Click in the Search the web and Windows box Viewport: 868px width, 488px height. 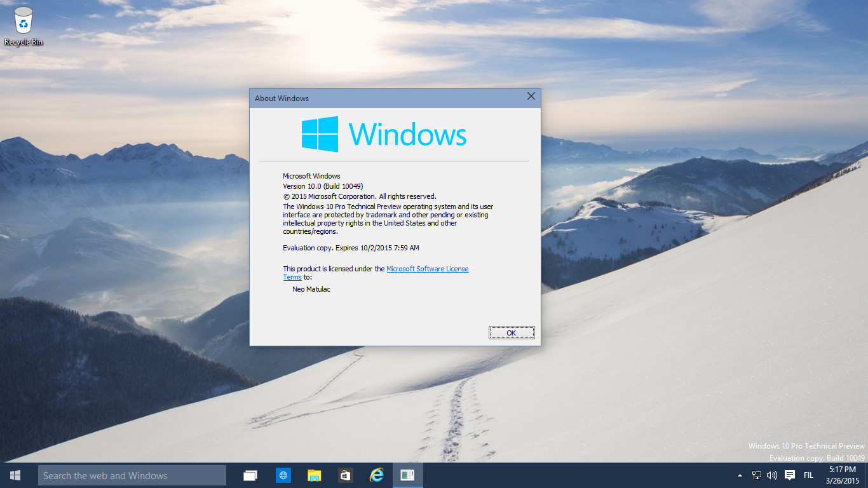[132, 475]
